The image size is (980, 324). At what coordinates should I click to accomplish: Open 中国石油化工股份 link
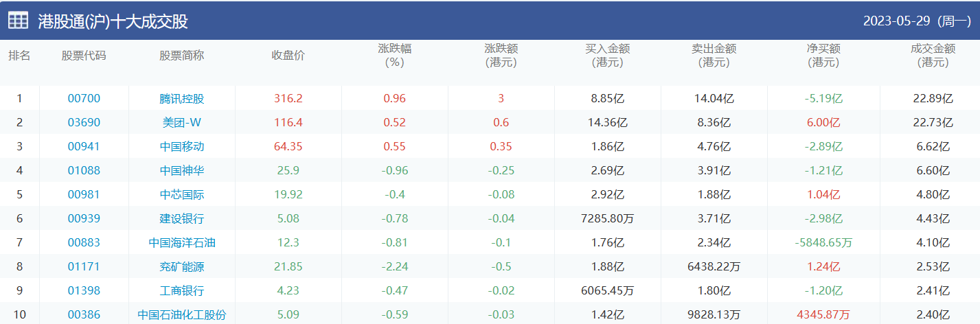coord(181,315)
